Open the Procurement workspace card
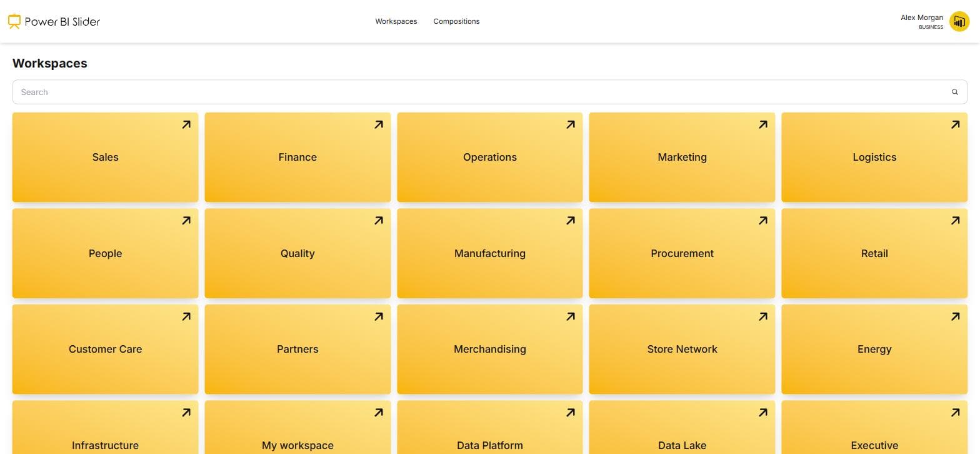The width and height of the screenshot is (980, 454). point(682,253)
